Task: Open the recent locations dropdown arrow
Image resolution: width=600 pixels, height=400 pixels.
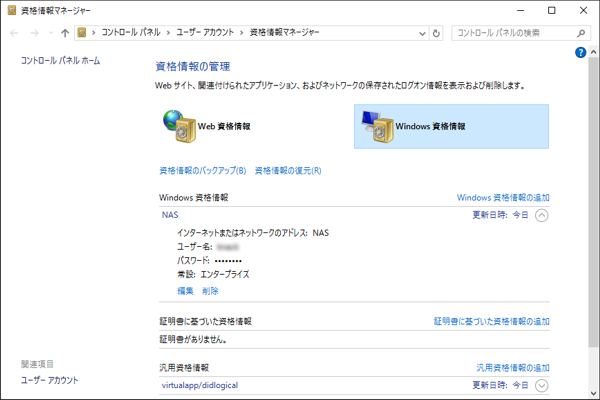Action: click(x=51, y=33)
